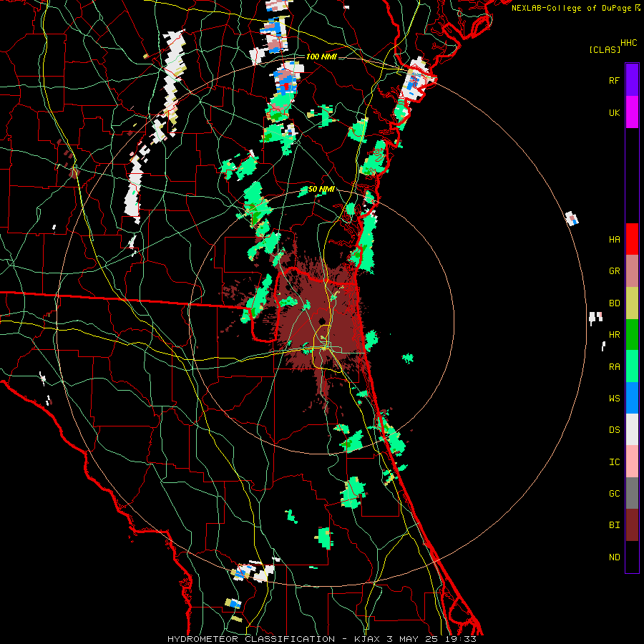Image resolution: width=644 pixels, height=644 pixels.
Task: Select the BD yellow legend block
Action: coord(632,303)
